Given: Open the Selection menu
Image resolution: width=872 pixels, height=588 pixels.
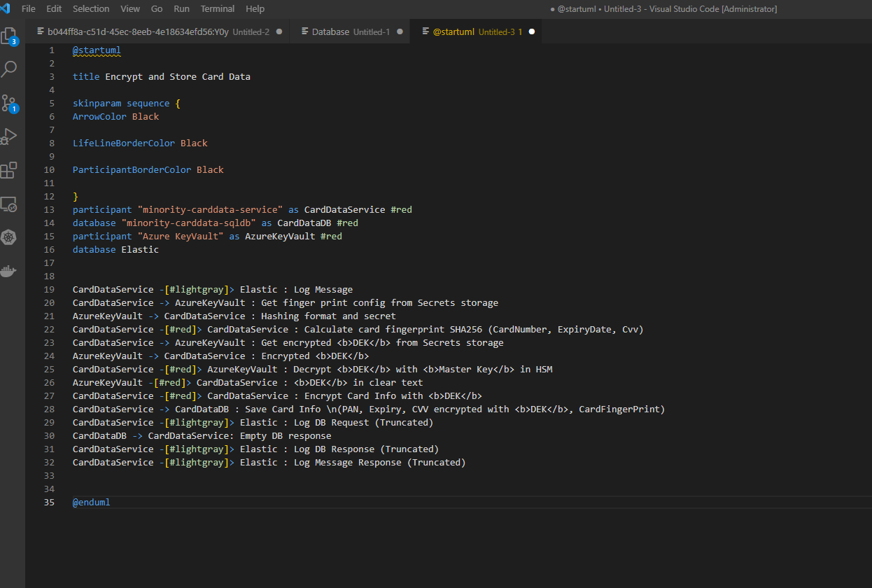Looking at the screenshot, I should [x=91, y=9].
